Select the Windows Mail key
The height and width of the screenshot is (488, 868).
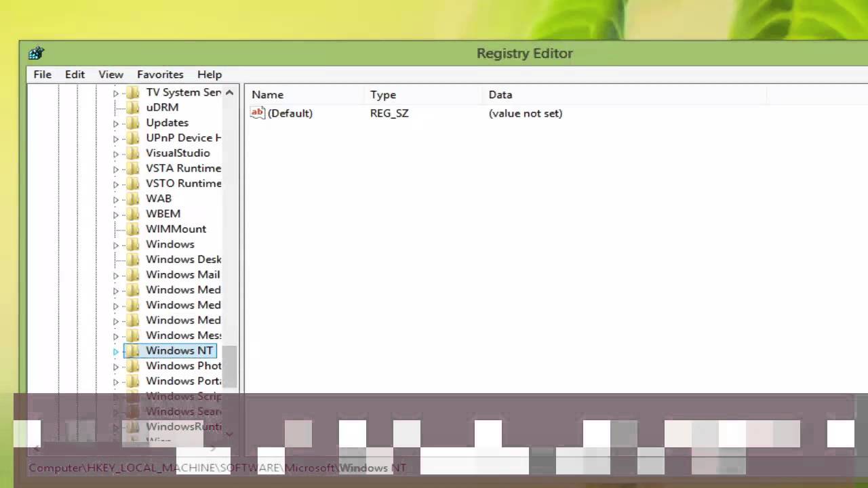point(182,274)
